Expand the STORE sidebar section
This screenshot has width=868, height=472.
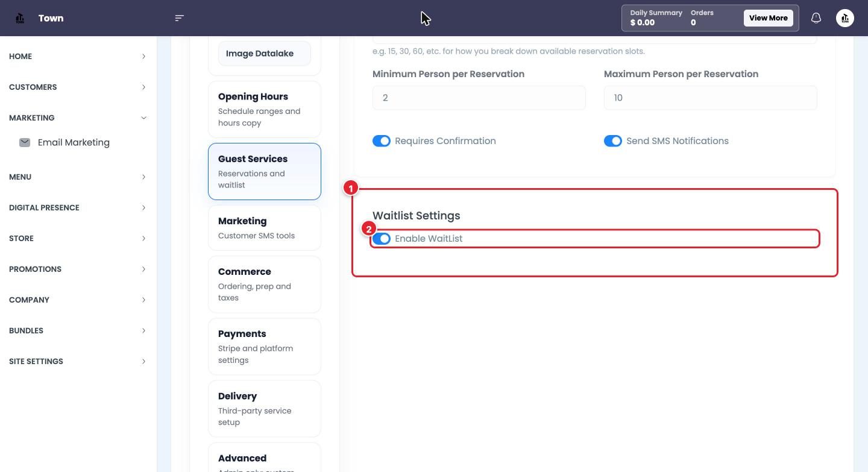[x=77, y=238]
